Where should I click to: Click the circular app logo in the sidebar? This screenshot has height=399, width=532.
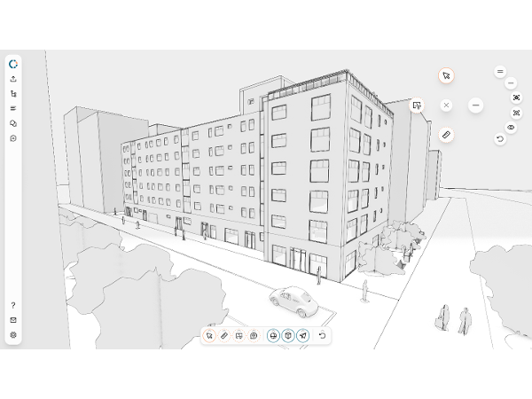pos(13,64)
